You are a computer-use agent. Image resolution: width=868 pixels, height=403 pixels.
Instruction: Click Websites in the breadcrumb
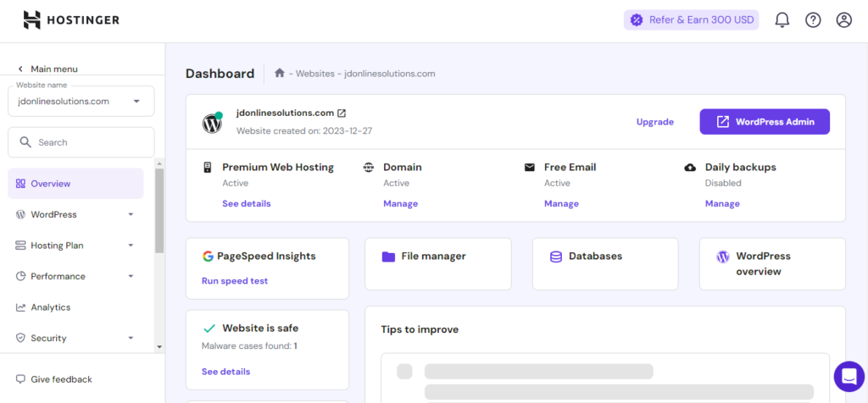(315, 74)
